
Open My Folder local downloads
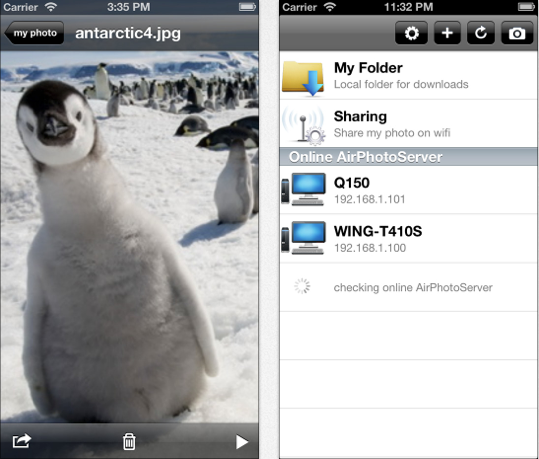[408, 76]
